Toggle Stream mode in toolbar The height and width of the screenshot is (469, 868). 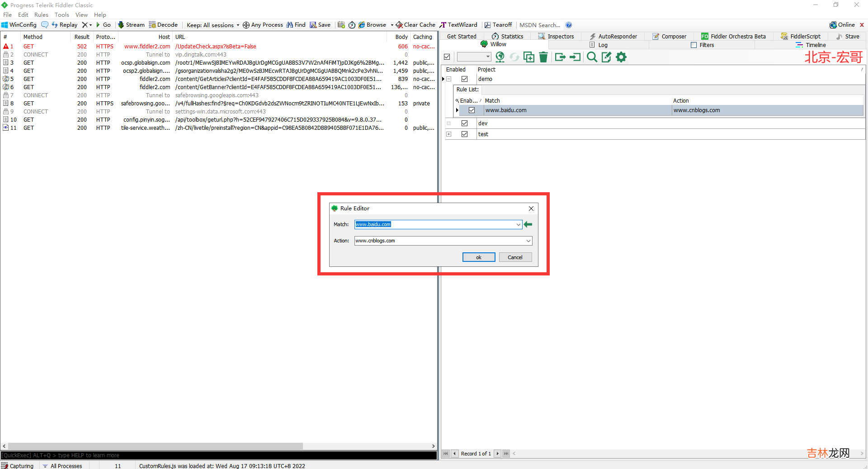131,25
